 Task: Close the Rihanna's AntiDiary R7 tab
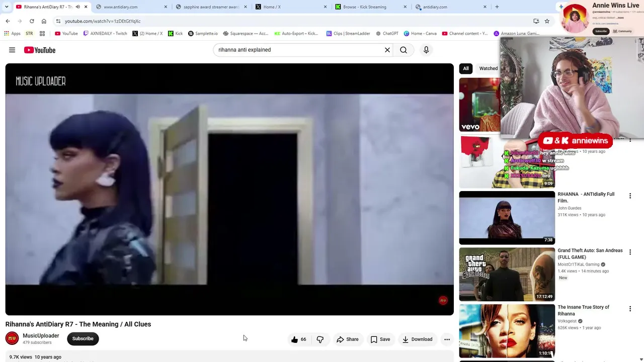click(x=86, y=7)
